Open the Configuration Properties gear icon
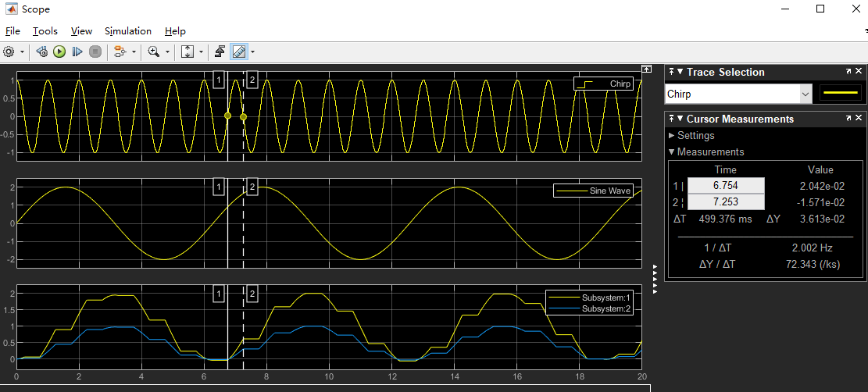 coord(9,52)
